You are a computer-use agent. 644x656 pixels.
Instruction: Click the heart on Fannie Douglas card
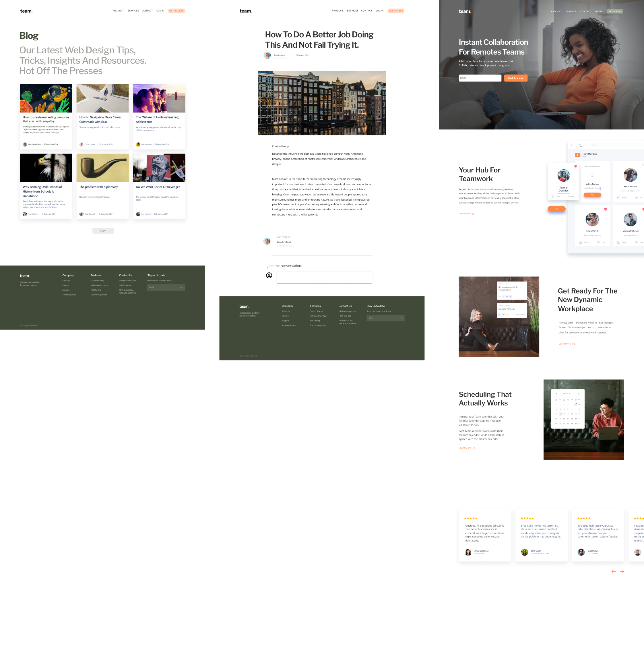575,166
